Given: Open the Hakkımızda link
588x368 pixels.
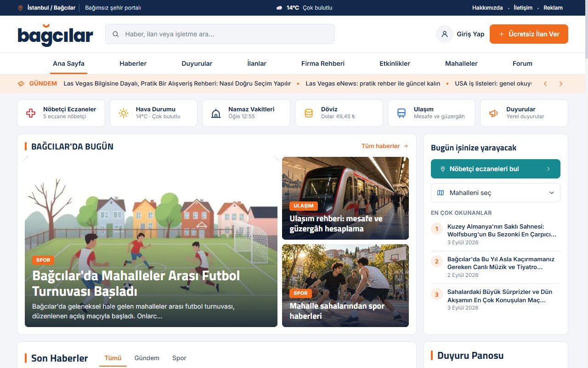Looking at the screenshot, I should (x=487, y=8).
